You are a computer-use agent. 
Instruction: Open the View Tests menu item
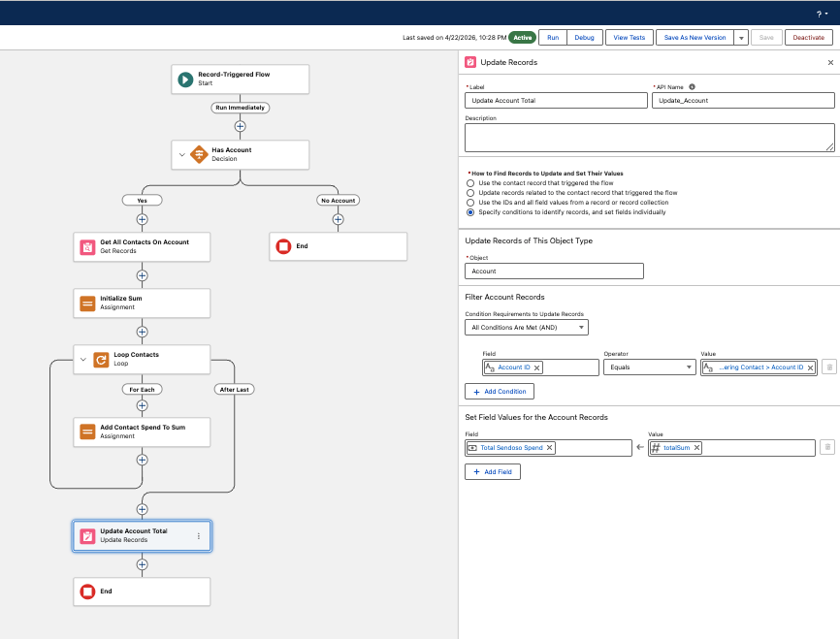[x=629, y=38]
